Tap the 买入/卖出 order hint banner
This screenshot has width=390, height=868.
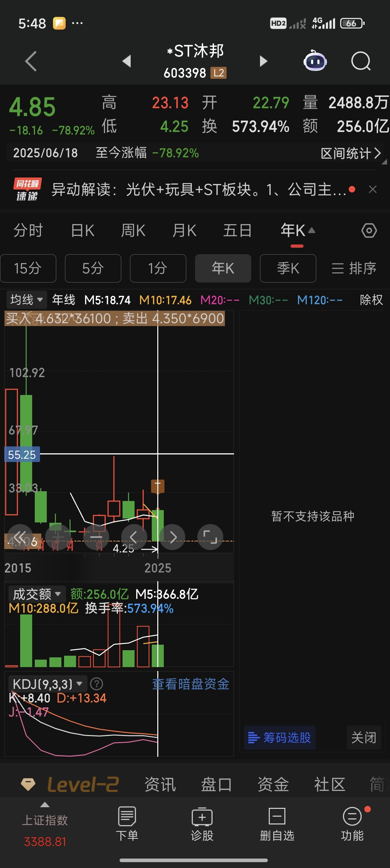[x=114, y=318]
